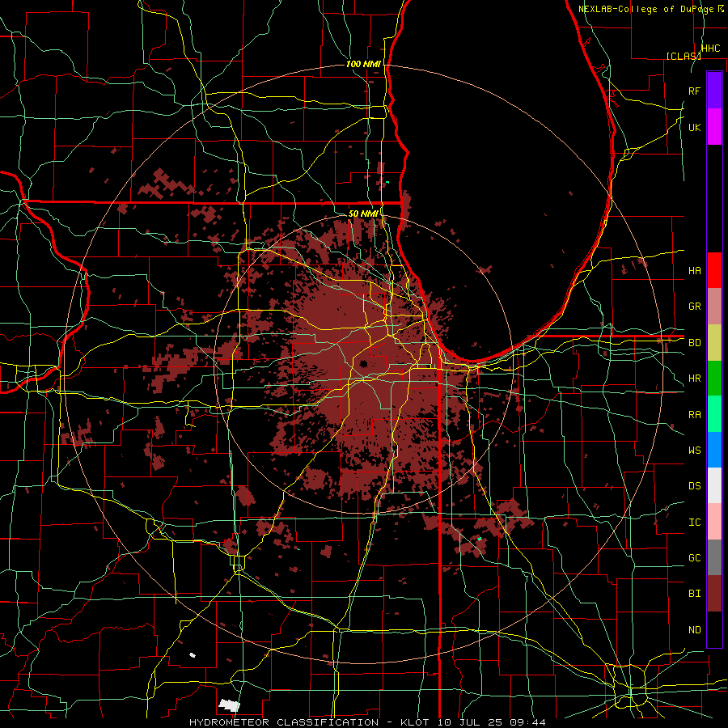Click the DS white legend swatch
Image resolution: width=728 pixels, height=728 pixels.
pos(714,485)
